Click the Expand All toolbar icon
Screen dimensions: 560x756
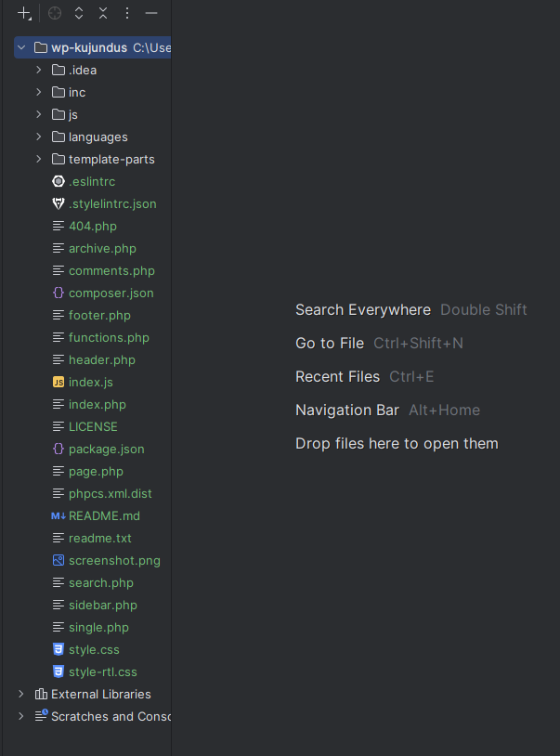tap(79, 13)
